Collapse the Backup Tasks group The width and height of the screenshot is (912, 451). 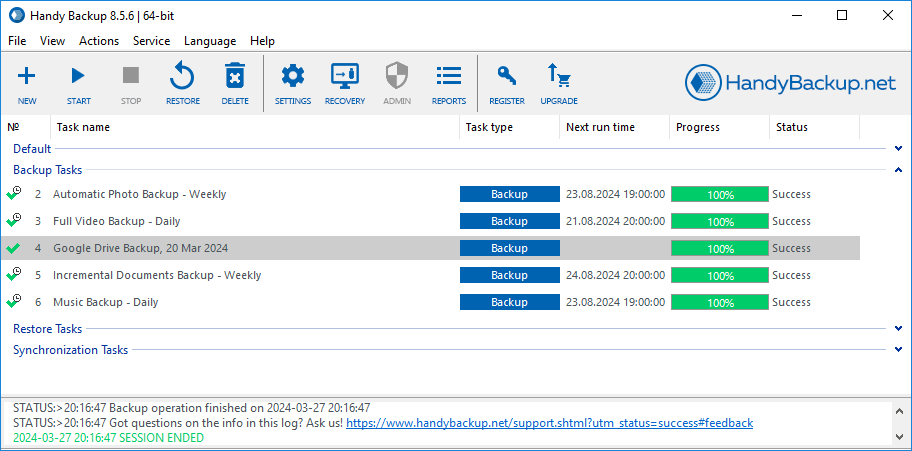899,170
